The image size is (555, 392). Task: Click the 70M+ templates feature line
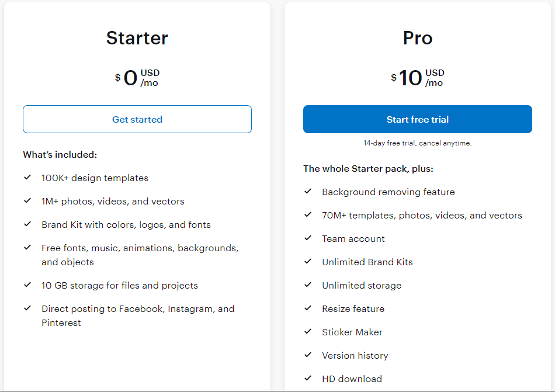tap(422, 215)
